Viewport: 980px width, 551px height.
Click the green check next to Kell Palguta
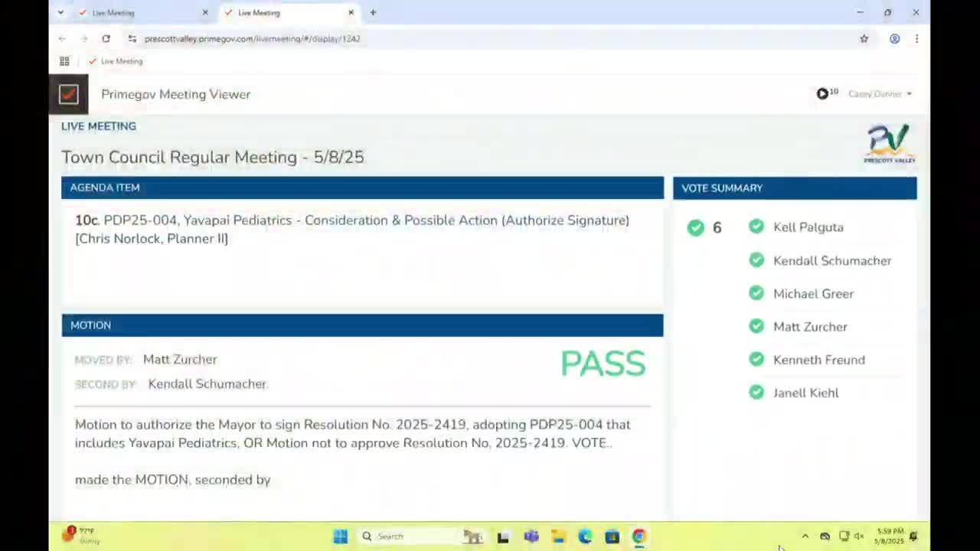point(756,227)
